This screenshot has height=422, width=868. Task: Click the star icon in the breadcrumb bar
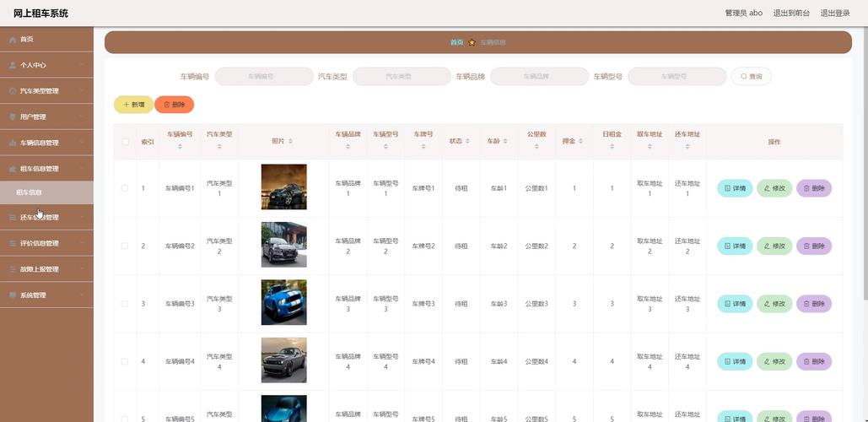(x=472, y=42)
